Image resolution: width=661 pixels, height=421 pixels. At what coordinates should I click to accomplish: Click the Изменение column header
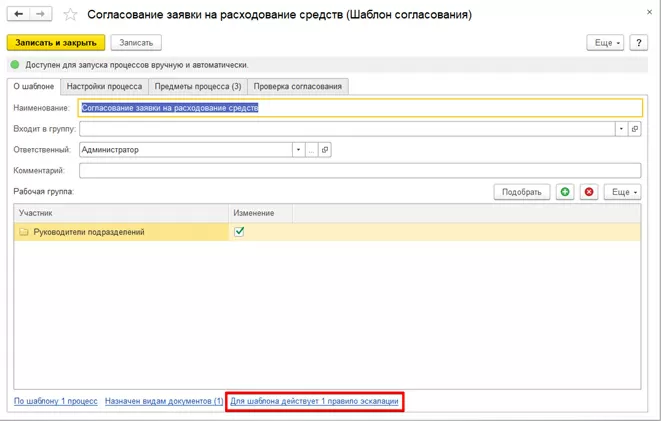[x=261, y=213]
